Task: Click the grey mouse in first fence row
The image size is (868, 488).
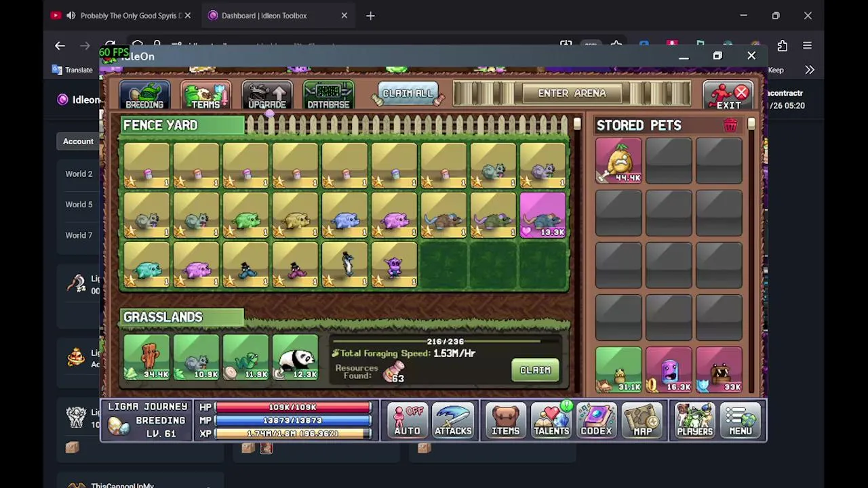Action: [x=493, y=165]
